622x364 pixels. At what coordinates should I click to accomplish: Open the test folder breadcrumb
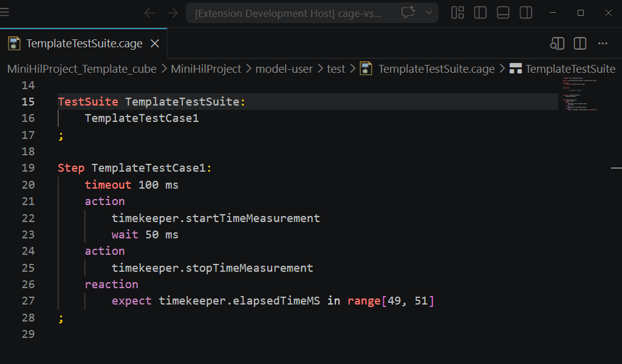(336, 69)
